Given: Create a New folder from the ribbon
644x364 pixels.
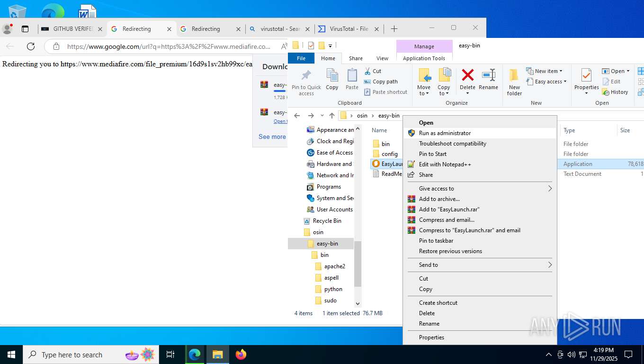Looking at the screenshot, I should click(x=514, y=82).
